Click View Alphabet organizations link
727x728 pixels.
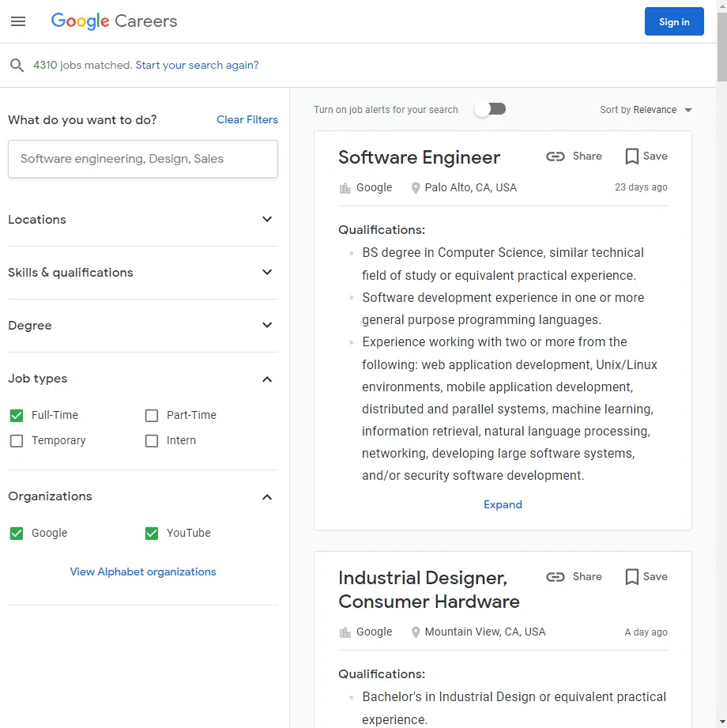143,572
